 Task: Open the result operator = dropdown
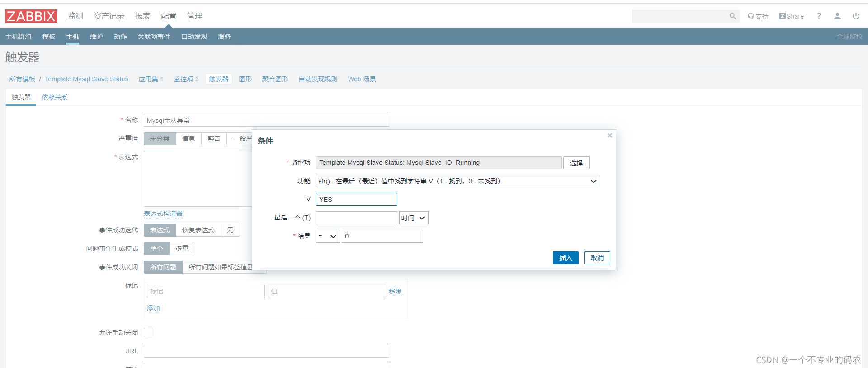(x=328, y=237)
